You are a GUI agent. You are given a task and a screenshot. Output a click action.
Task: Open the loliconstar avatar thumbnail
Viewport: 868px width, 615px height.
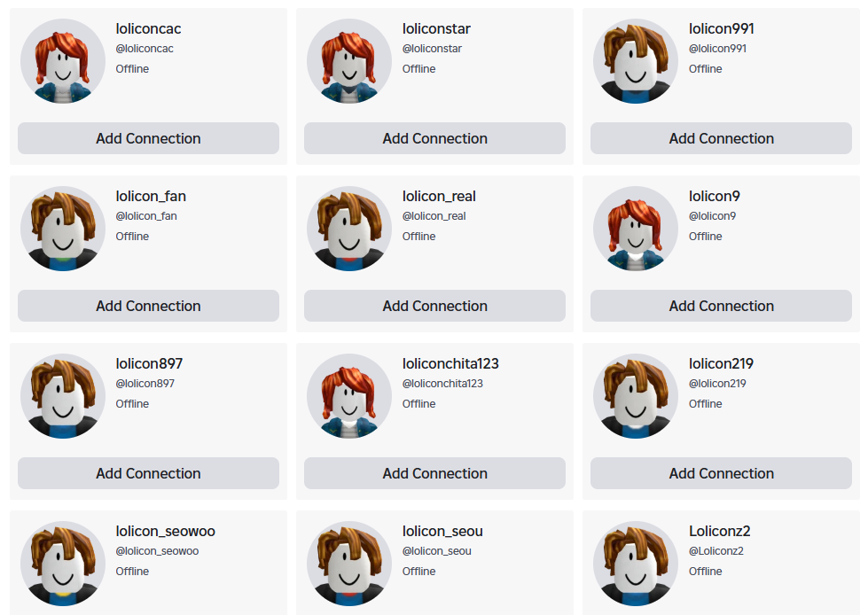(x=349, y=61)
